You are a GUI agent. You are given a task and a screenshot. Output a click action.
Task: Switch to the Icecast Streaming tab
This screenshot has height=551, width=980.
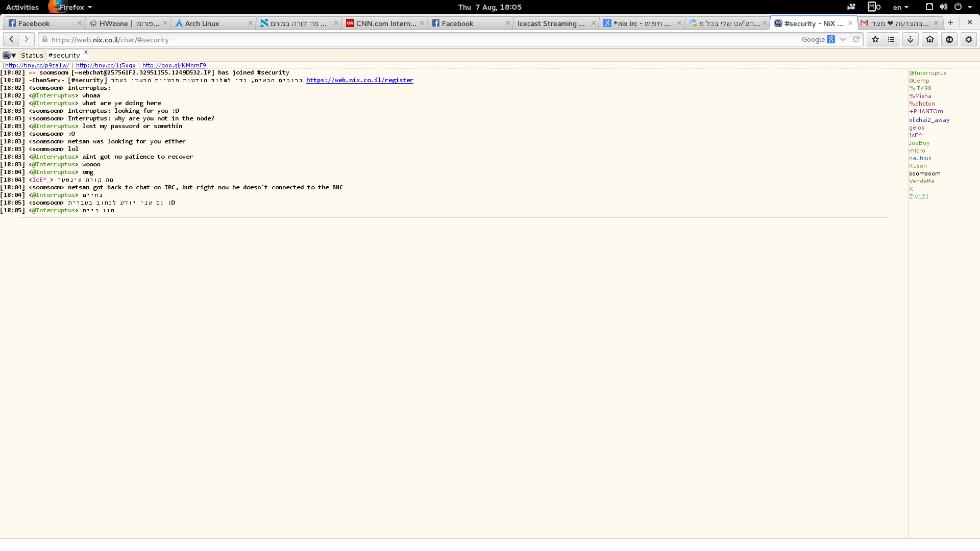coord(556,23)
